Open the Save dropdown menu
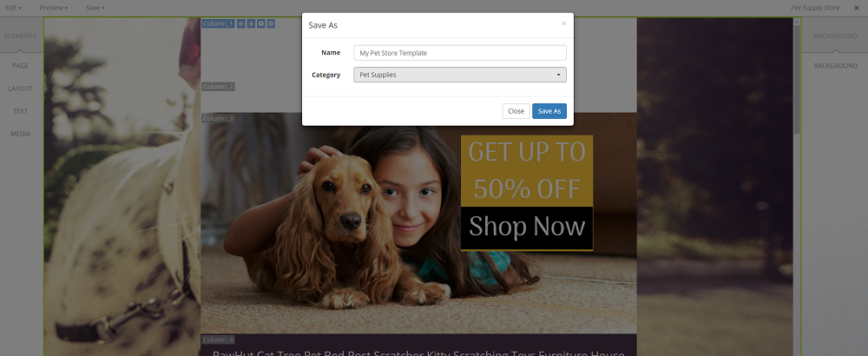868x356 pixels. 95,8
